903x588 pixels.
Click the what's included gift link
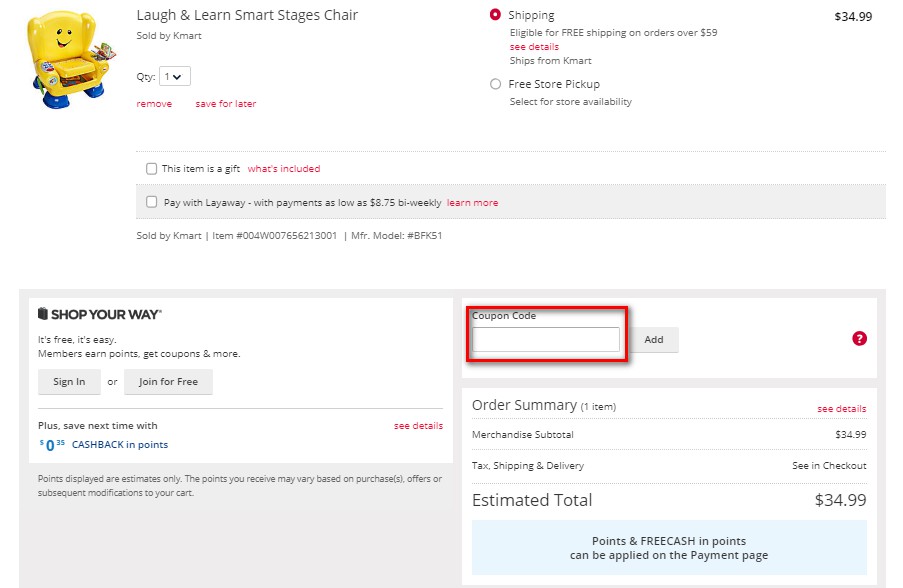pyautogui.click(x=284, y=169)
